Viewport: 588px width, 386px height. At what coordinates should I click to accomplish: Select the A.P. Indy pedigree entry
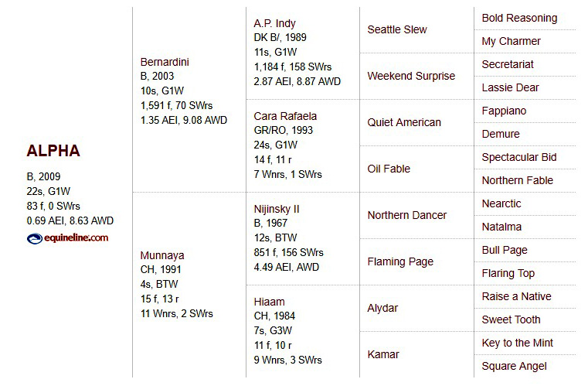(274, 23)
